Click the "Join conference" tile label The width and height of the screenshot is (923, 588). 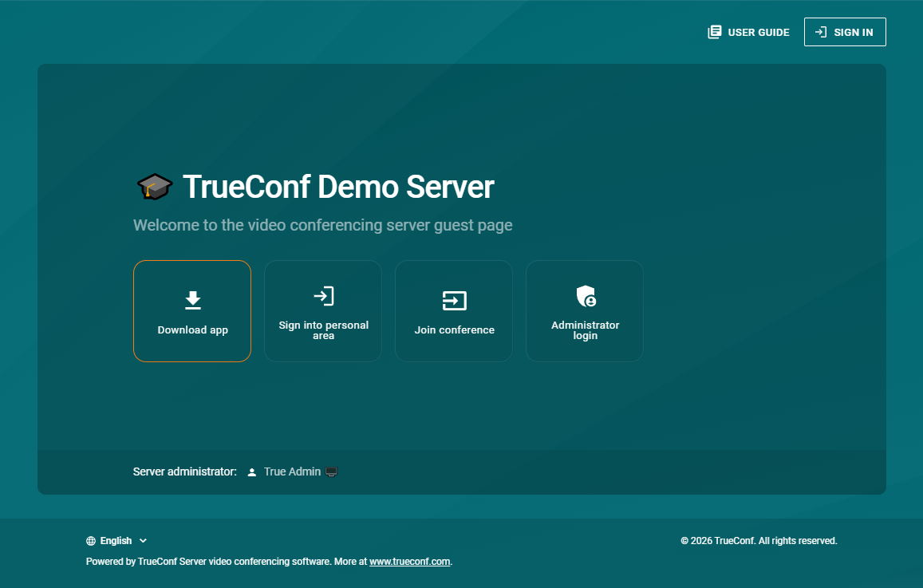[454, 330]
